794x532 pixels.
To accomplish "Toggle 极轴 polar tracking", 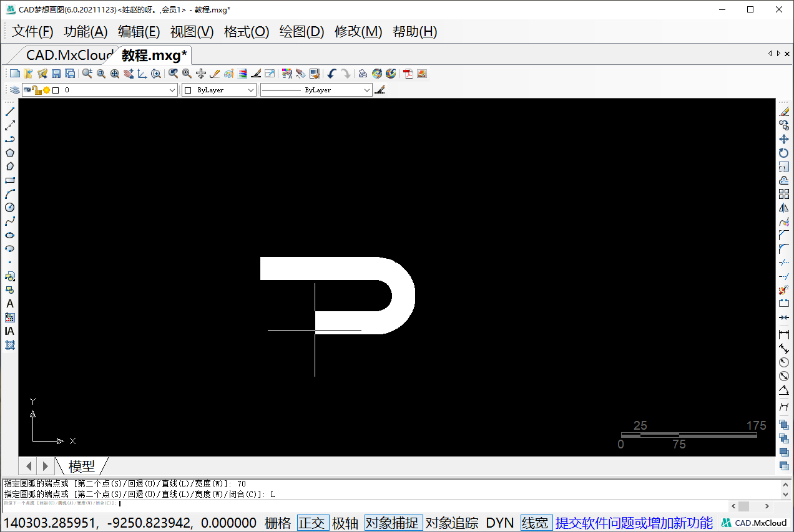I will 346,523.
